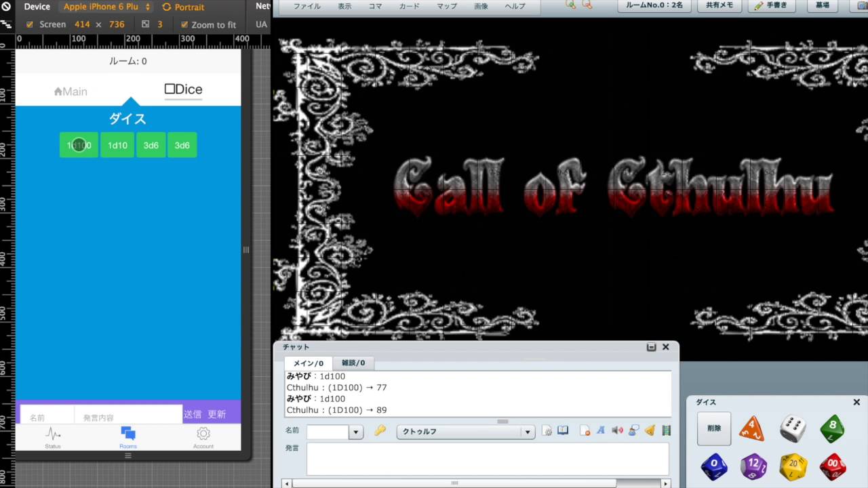Click the 発言 message text area

488,459
